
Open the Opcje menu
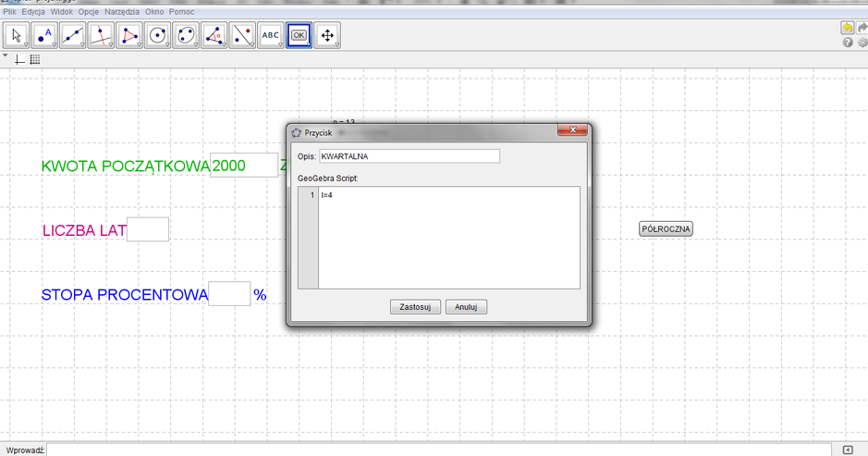(x=89, y=12)
